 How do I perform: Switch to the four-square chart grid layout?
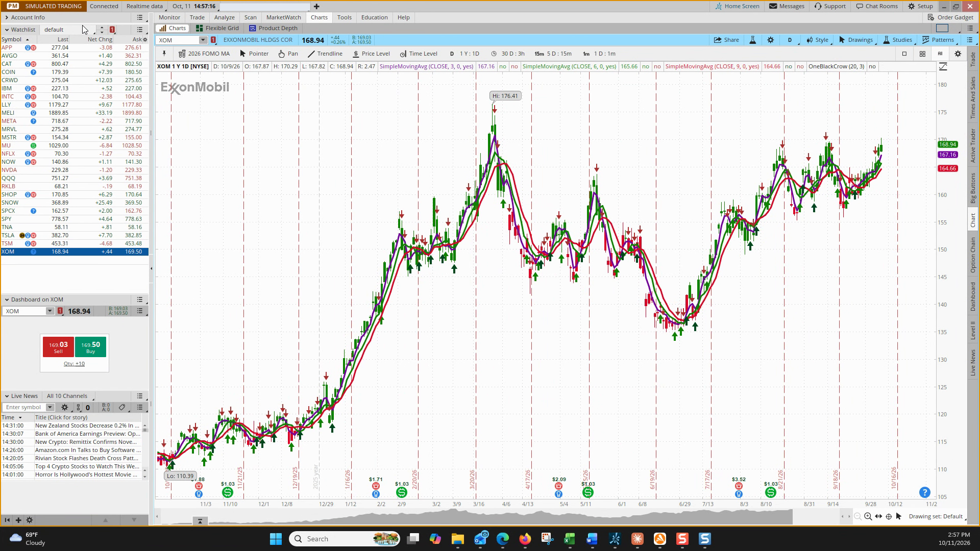[x=922, y=54]
